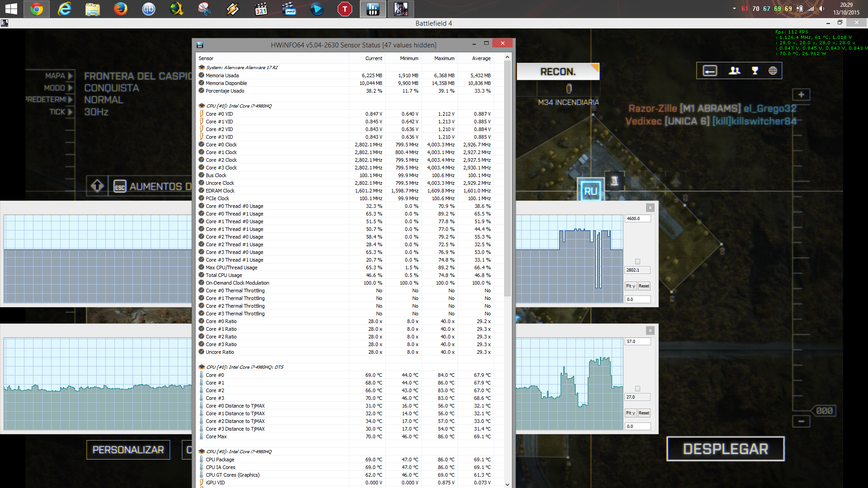
Task: Expand the MODO arrow selector
Action: tap(70, 88)
